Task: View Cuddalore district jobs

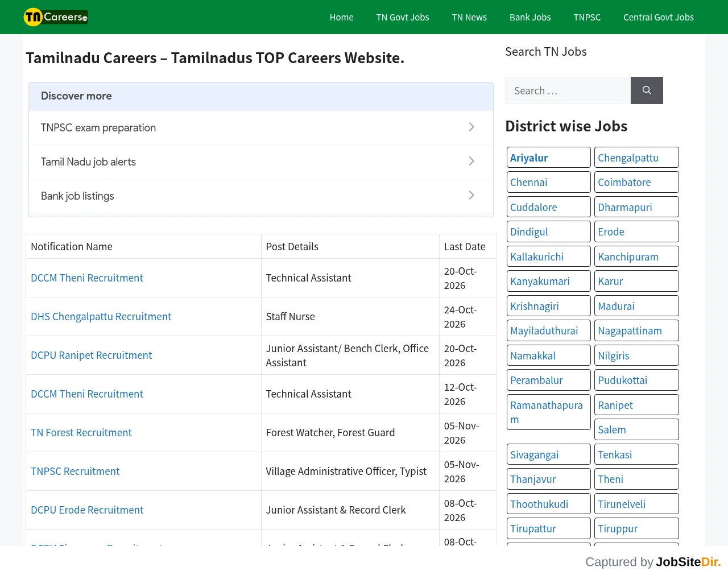Action: coord(549,207)
